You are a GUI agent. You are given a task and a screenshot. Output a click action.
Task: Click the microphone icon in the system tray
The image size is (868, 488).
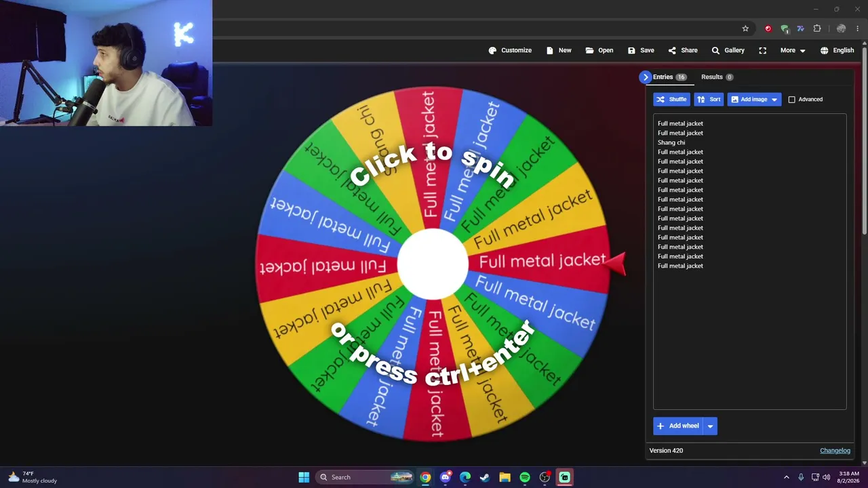[801, 477]
